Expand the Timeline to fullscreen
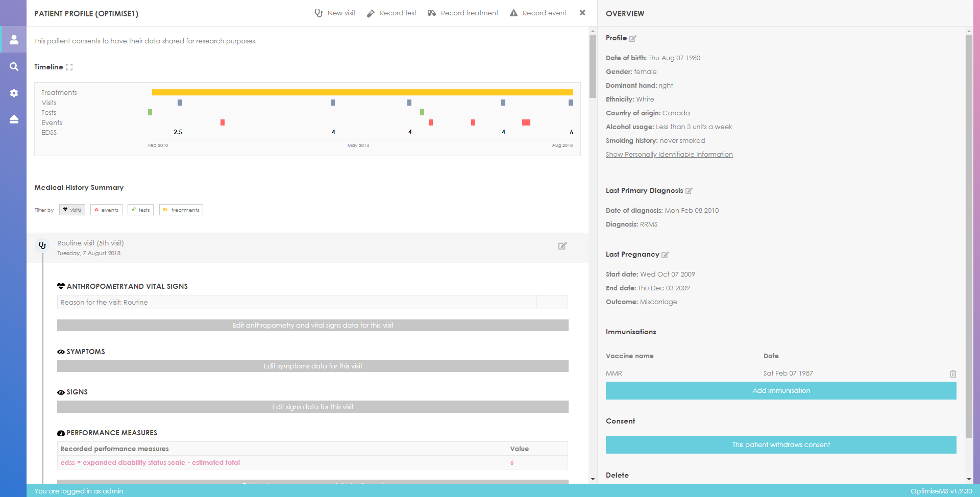This screenshot has height=497, width=980. tap(69, 67)
